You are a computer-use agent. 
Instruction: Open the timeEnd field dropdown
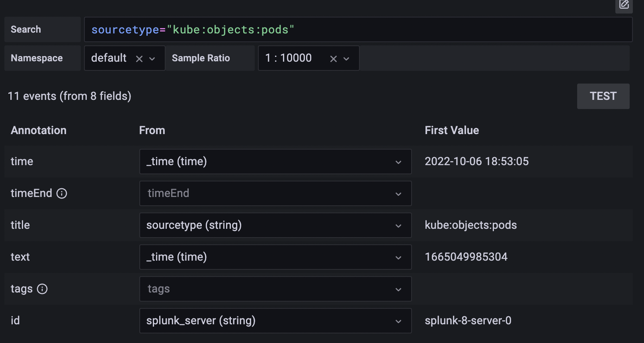pyautogui.click(x=275, y=193)
